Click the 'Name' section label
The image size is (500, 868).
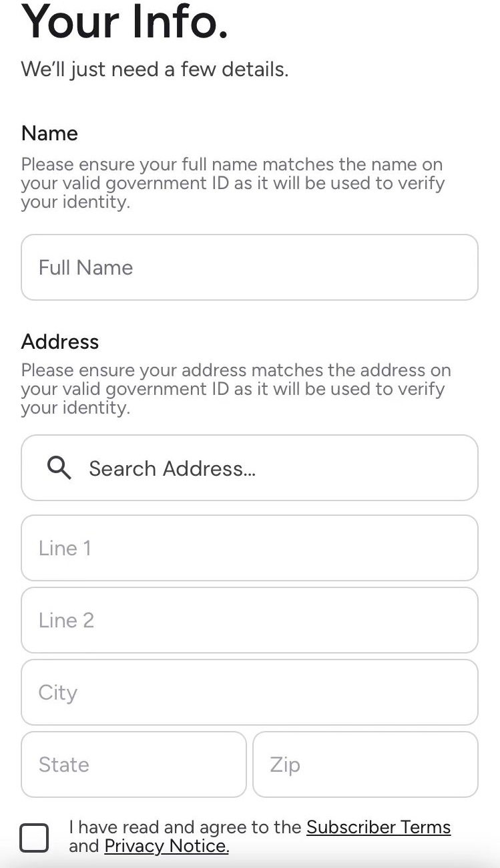(49, 133)
